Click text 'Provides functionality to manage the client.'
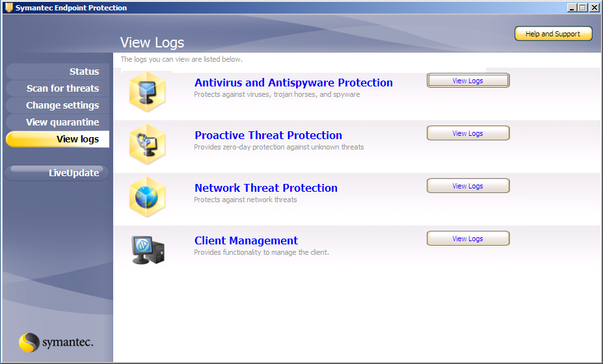The image size is (603, 364). coord(261,253)
